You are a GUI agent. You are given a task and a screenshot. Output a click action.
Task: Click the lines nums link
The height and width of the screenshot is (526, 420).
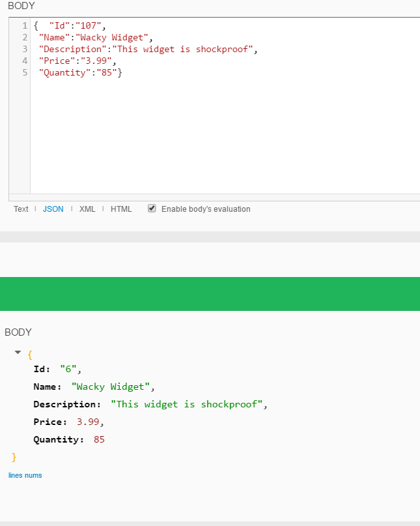pyautogui.click(x=25, y=475)
